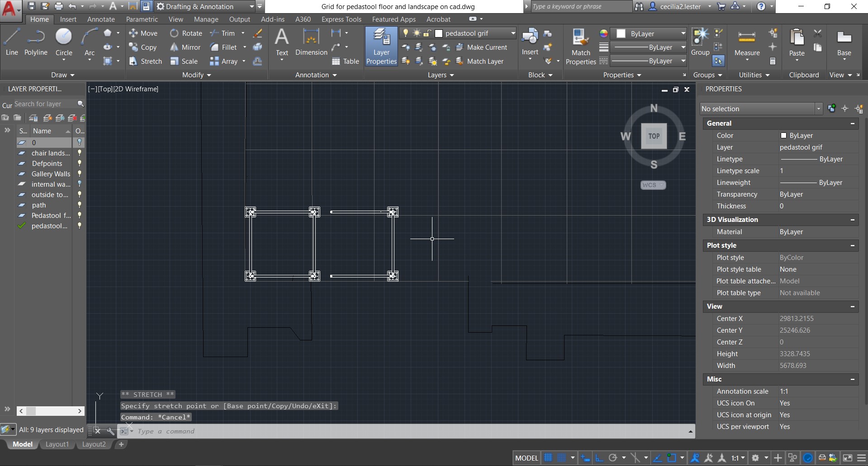Expand the No selection dropdown in Properties
The height and width of the screenshot is (466, 868).
tap(818, 108)
